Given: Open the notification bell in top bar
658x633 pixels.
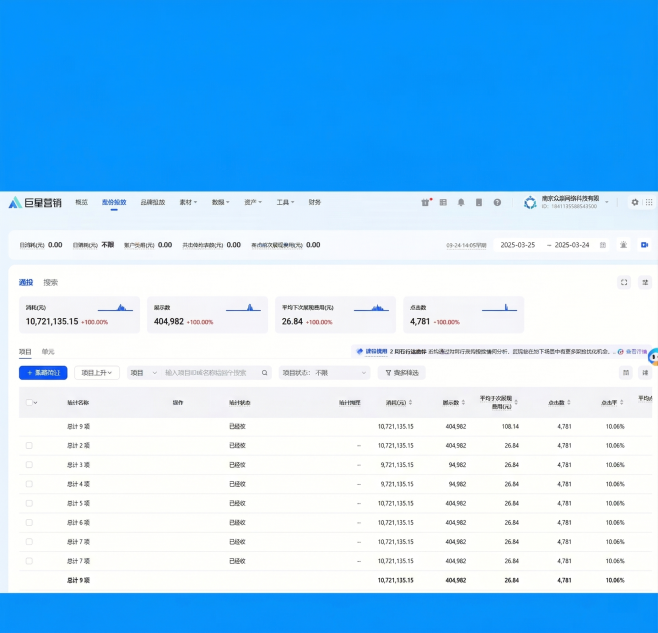Looking at the screenshot, I should (461, 202).
